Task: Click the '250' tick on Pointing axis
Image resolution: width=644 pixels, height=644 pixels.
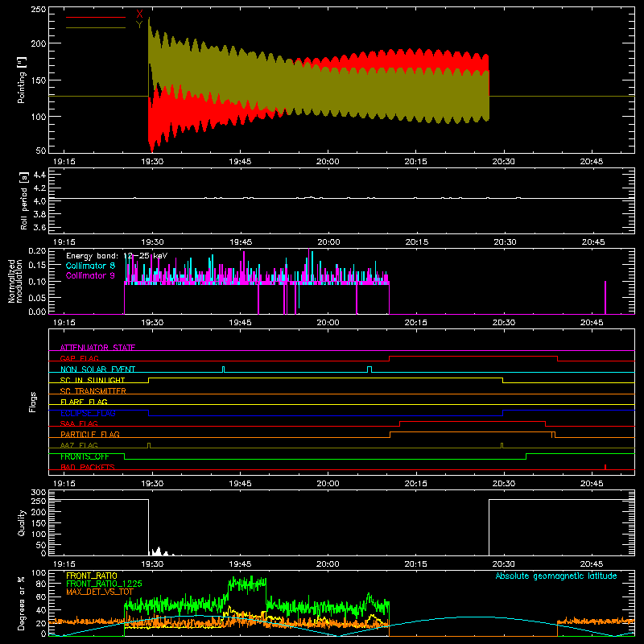Action: [39, 9]
